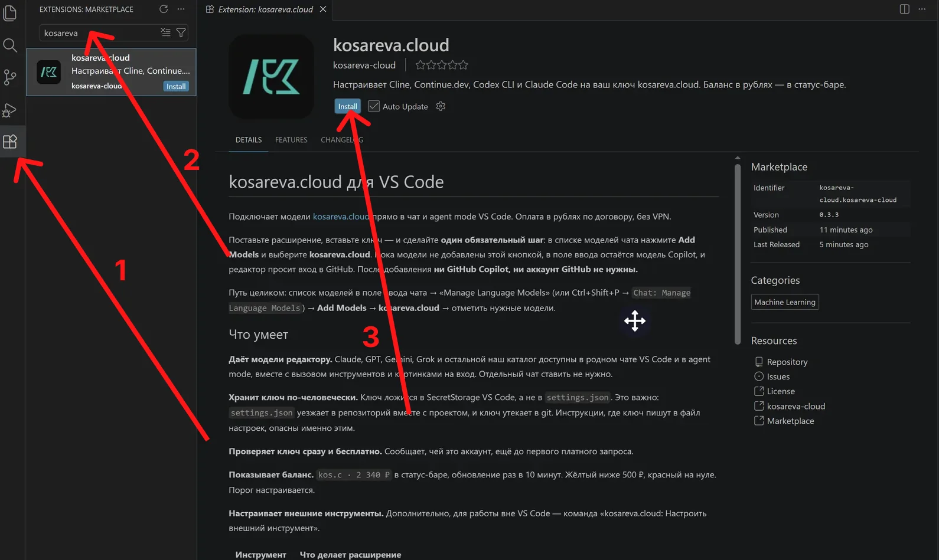Click the Issues circle icon
This screenshot has height=560, width=939.
coord(759,376)
